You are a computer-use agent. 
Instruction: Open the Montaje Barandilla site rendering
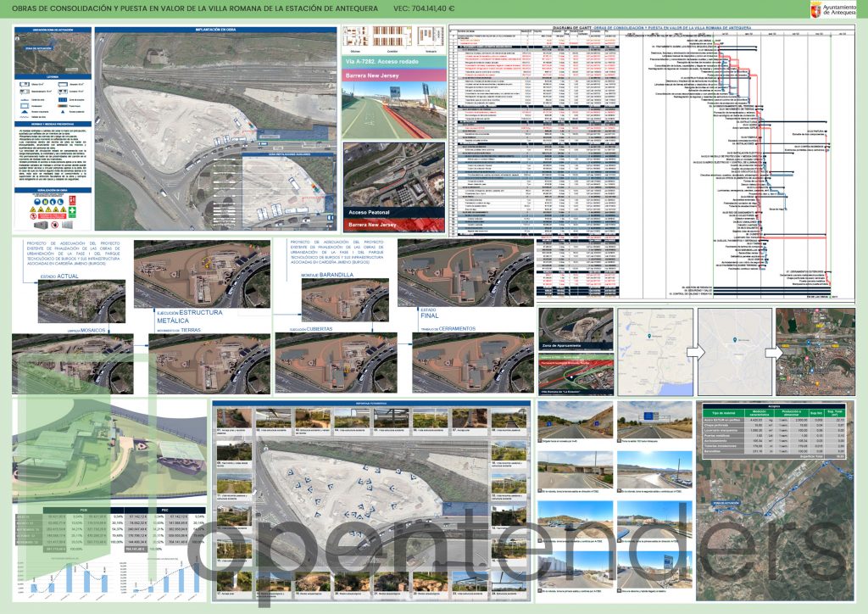point(345,300)
